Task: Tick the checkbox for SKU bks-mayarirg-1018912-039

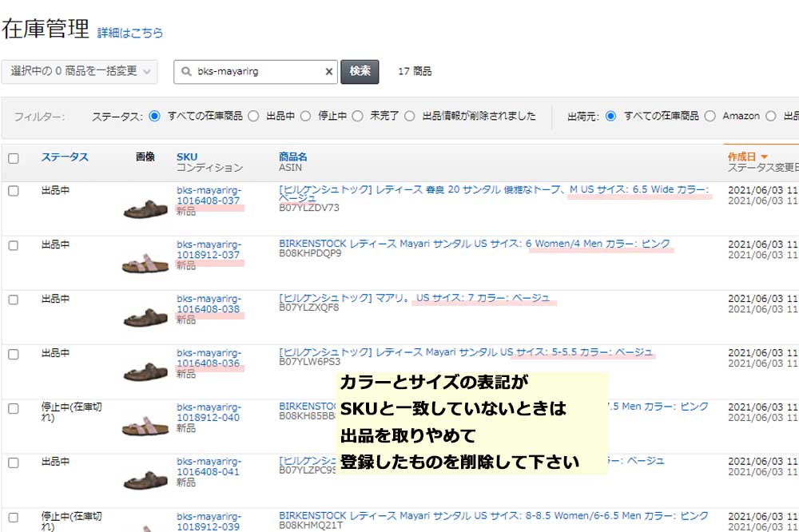Action: 14,518
